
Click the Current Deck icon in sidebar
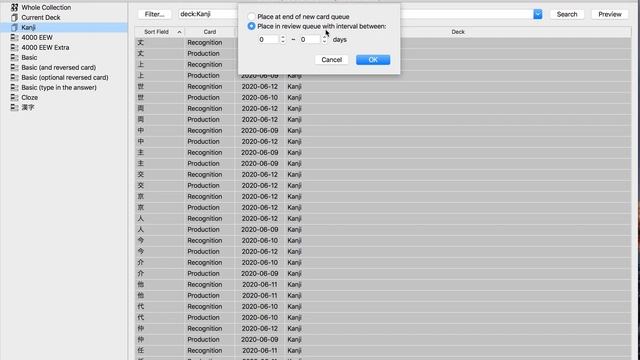14,18
